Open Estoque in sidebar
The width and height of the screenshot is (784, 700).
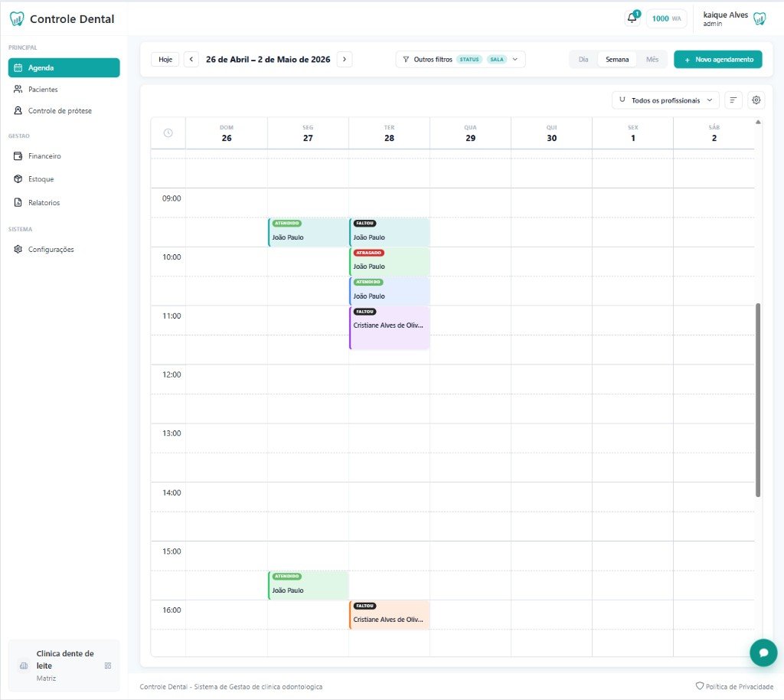pos(64,179)
